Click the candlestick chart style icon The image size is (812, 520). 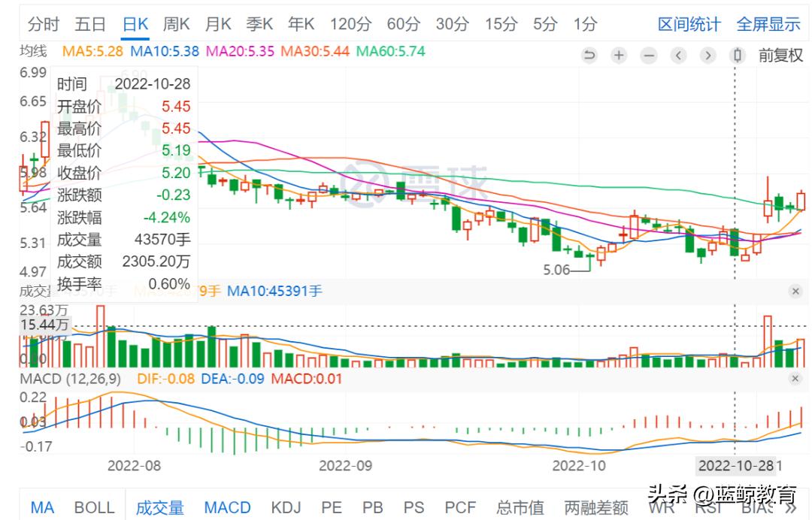pos(738,56)
